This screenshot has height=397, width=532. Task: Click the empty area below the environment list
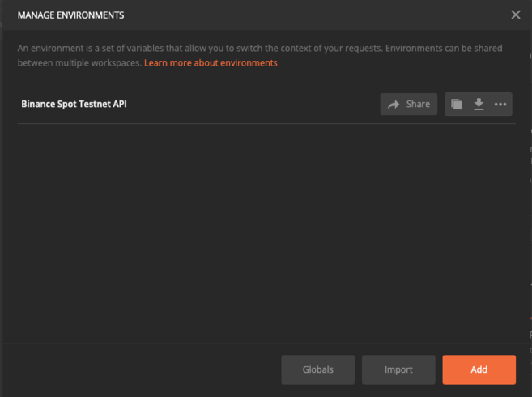(266, 235)
